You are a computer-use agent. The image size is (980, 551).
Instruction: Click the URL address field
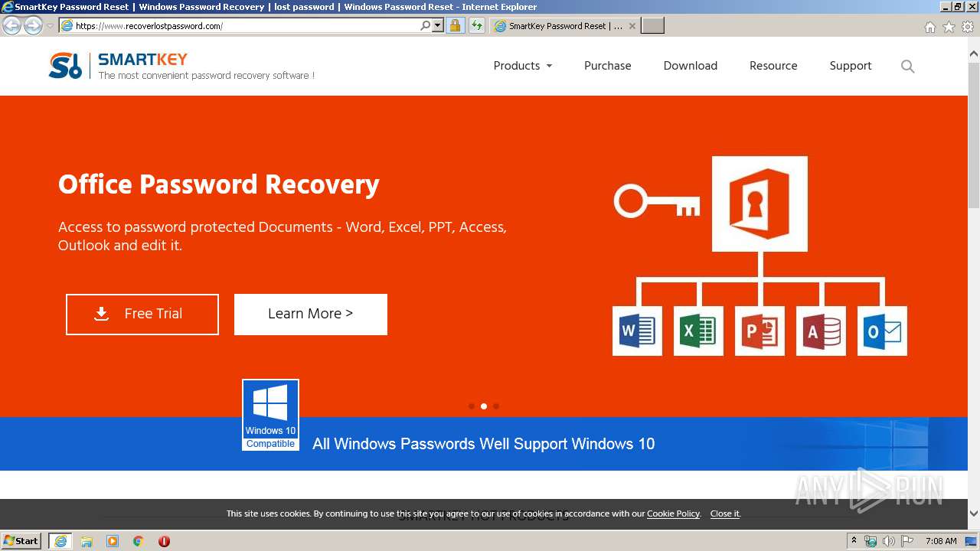tap(245, 26)
